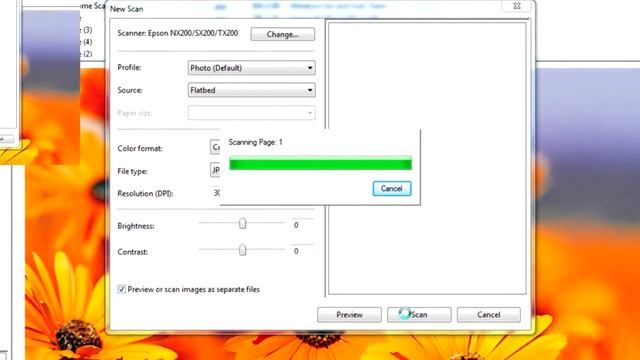Screen dimensions: 640x360
Task: Click the New Scan title bar text
Action: pyautogui.click(x=127, y=9)
